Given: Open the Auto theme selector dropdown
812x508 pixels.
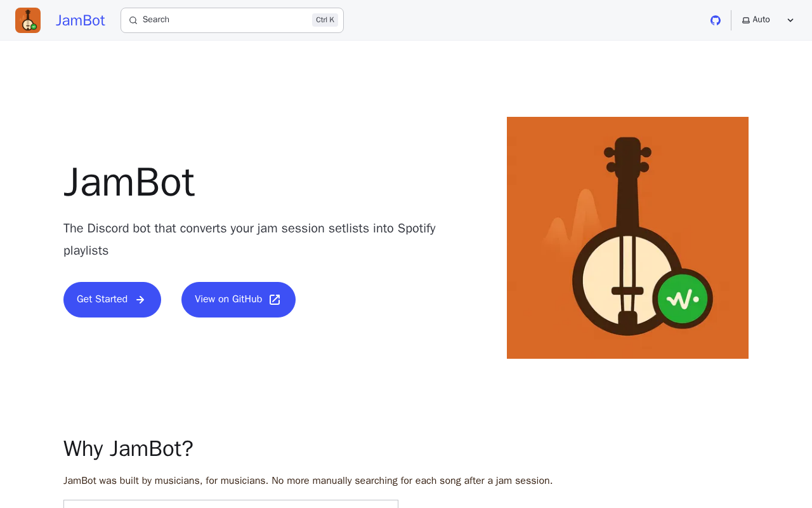Looking at the screenshot, I should pos(768,20).
